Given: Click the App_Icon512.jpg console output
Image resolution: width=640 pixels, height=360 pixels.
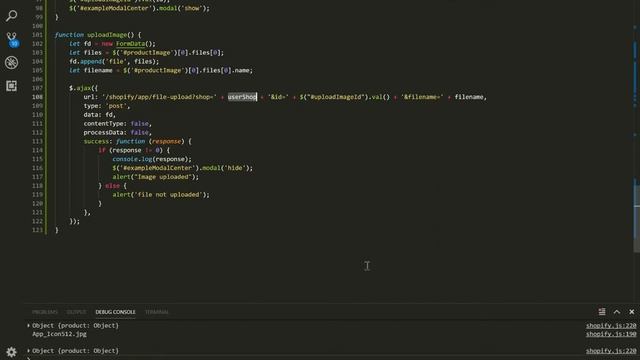Looking at the screenshot, I should [59, 334].
